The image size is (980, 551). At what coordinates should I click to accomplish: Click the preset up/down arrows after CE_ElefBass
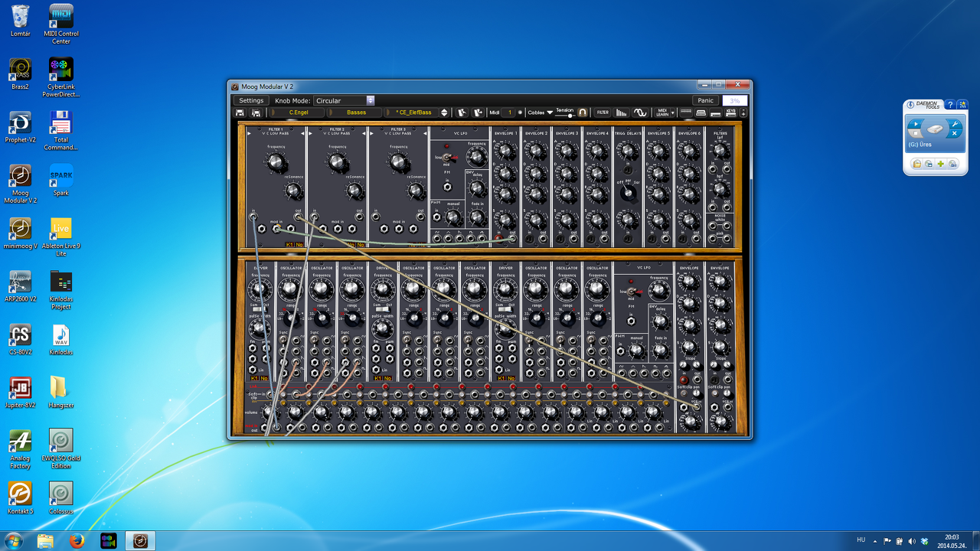tap(444, 112)
